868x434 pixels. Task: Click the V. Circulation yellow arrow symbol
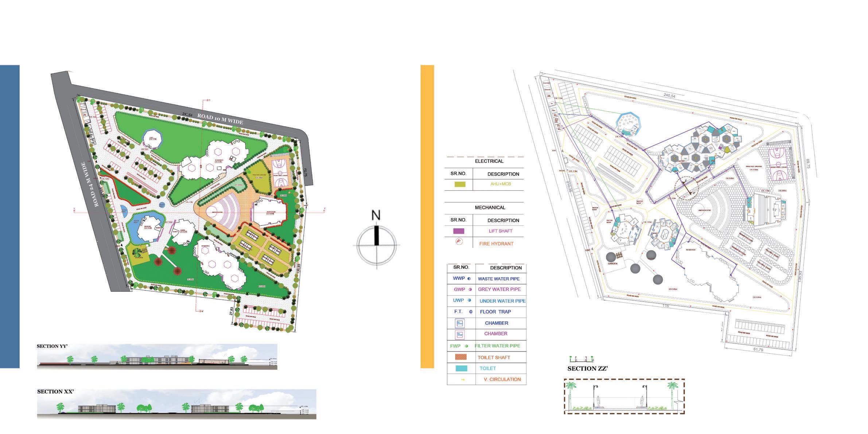pos(463,380)
